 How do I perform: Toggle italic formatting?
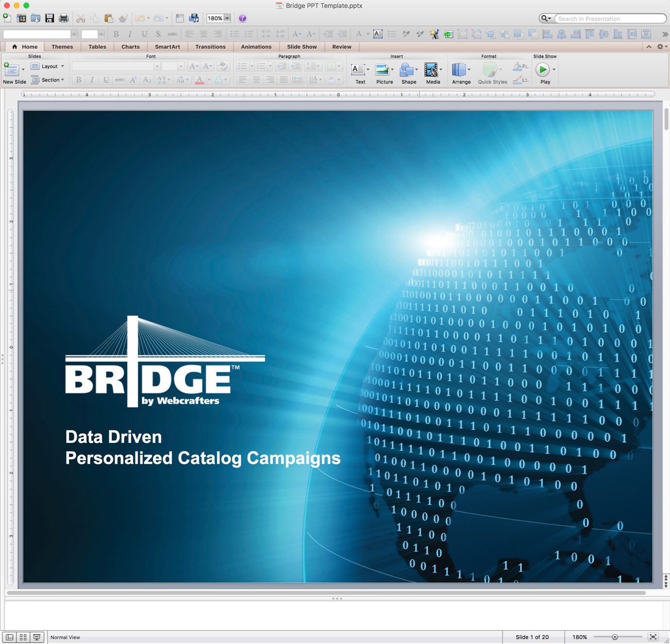coord(92,80)
